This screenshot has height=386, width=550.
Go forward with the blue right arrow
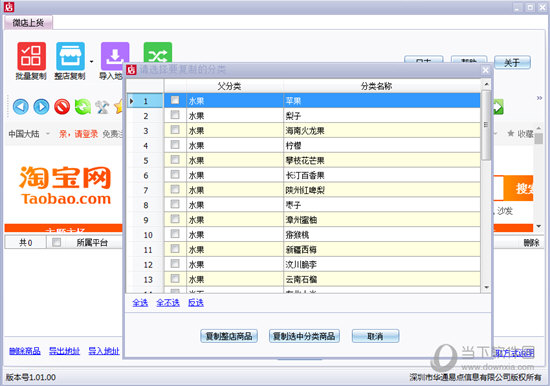[41, 107]
